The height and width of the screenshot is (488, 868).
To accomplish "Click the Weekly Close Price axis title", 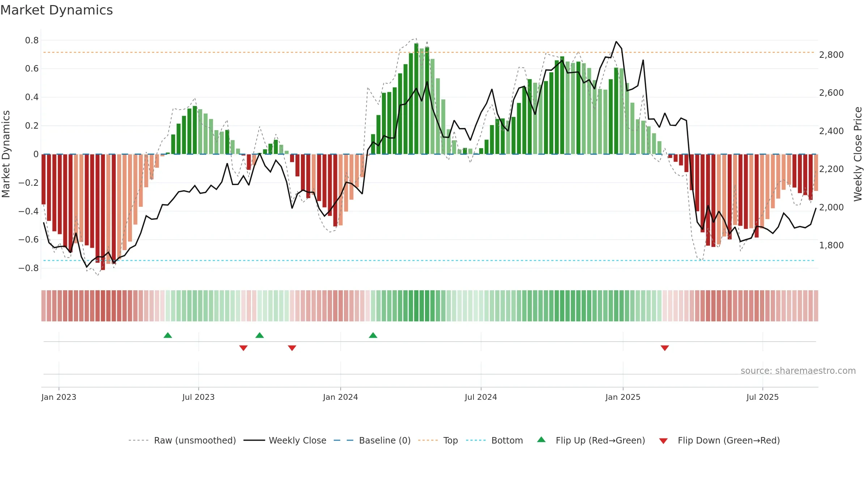I will click(x=858, y=154).
